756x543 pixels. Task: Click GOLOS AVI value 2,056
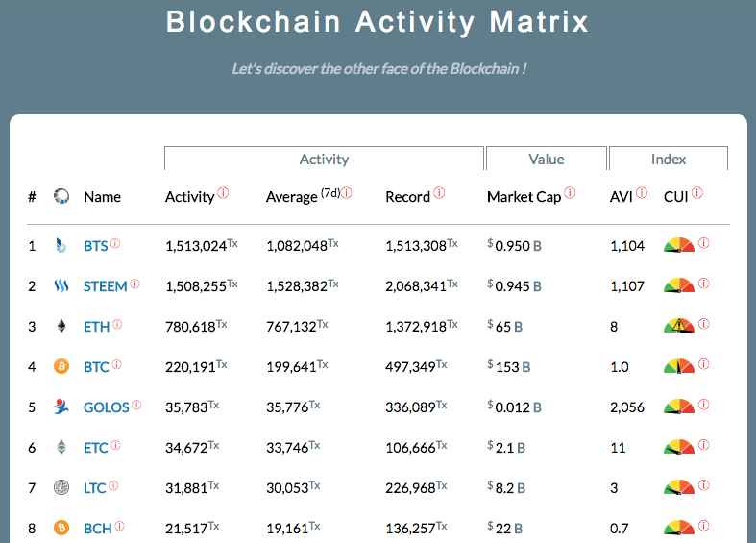626,407
